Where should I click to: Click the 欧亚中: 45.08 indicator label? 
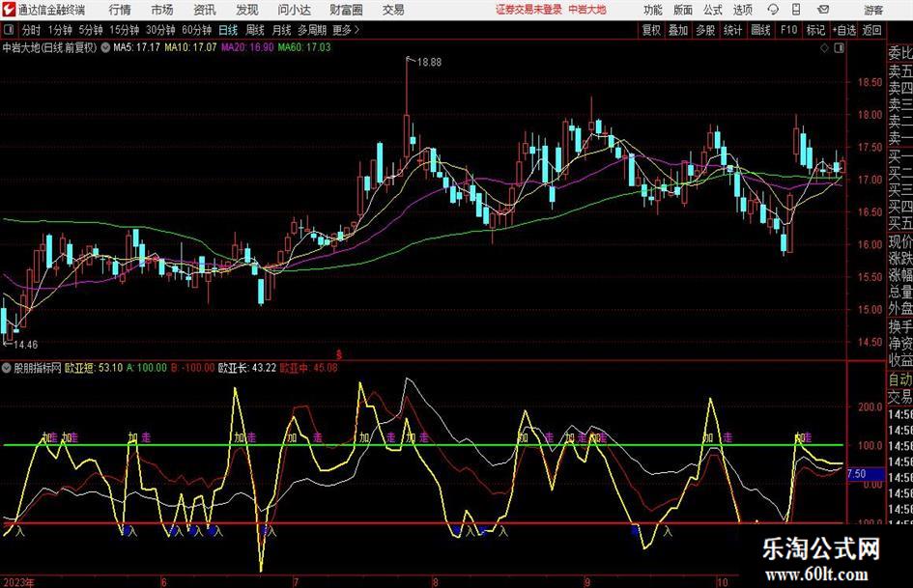[308, 368]
